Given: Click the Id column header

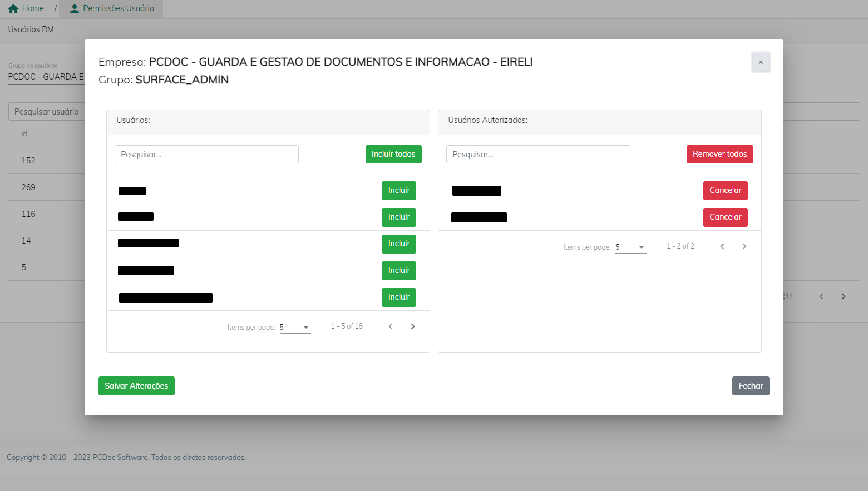Looking at the screenshot, I should pyautogui.click(x=24, y=134).
